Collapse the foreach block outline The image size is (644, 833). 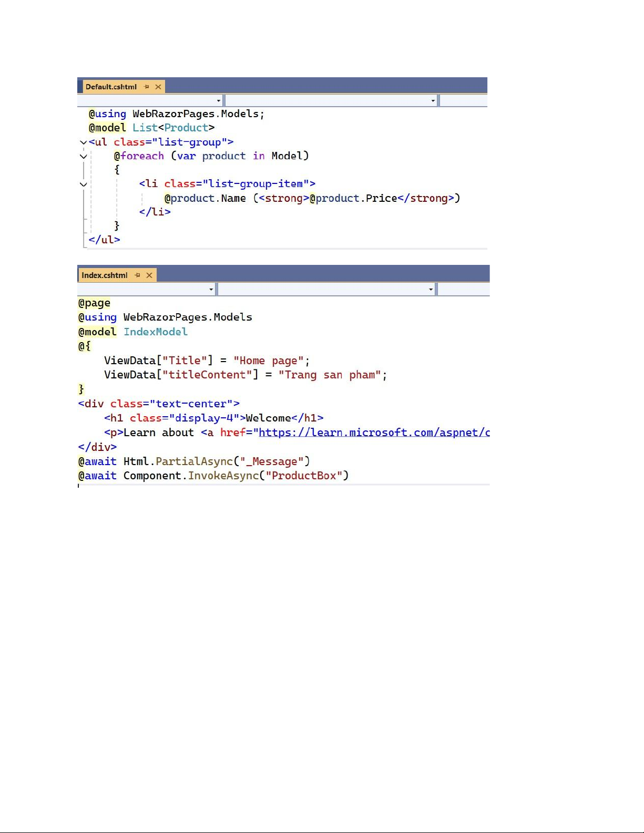tap(83, 156)
